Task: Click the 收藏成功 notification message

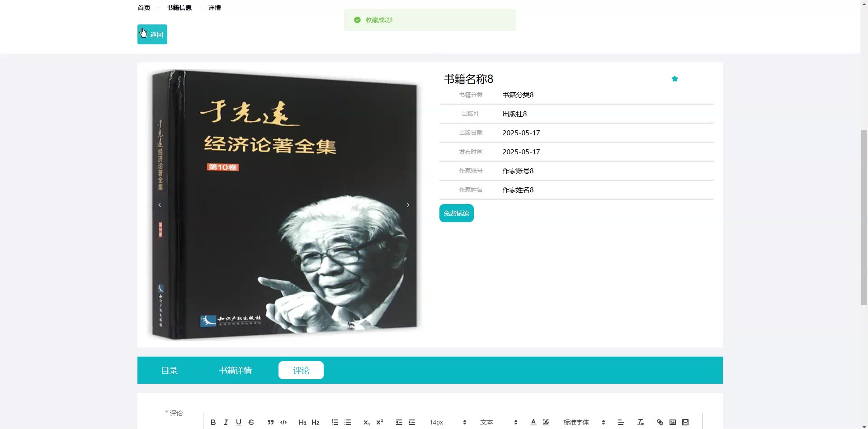Action: 430,20
